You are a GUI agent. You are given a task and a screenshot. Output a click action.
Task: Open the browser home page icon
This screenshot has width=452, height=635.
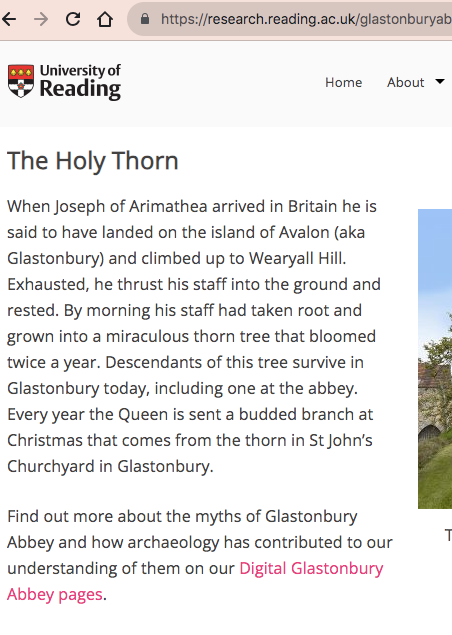(105, 19)
